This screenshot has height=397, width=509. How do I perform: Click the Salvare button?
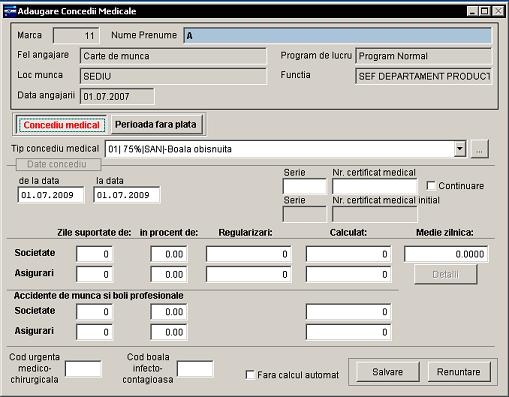(387, 372)
